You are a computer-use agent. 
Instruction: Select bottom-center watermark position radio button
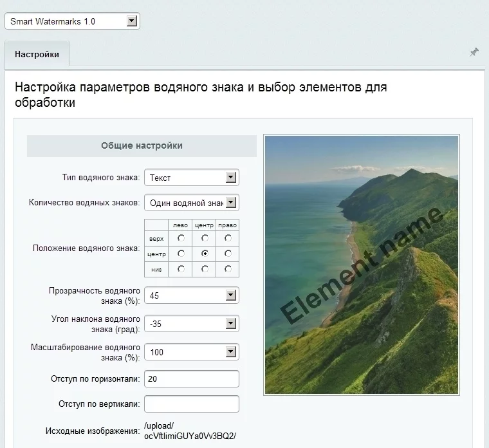click(205, 269)
